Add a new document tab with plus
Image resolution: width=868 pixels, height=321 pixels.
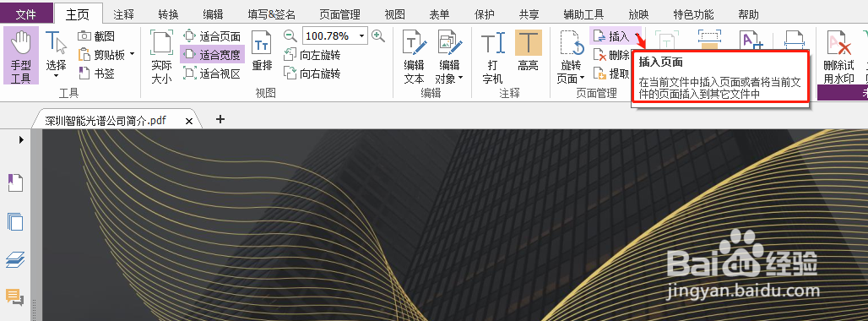click(x=220, y=119)
